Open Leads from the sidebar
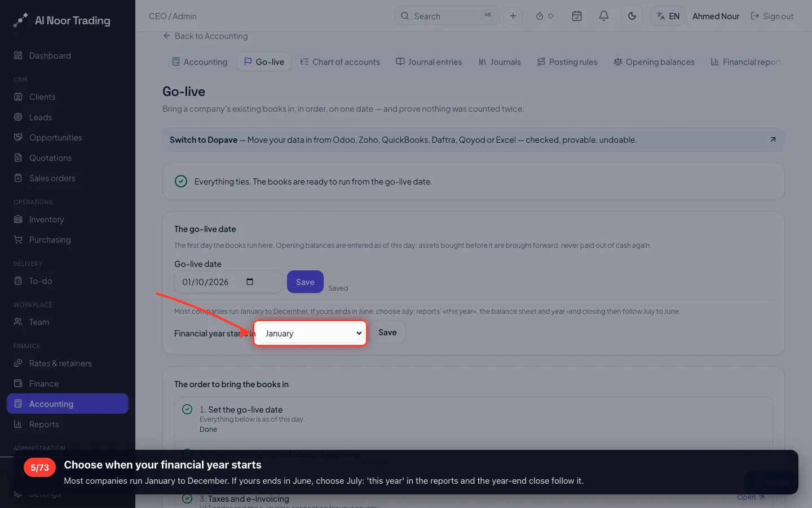The image size is (812, 508). click(68, 117)
